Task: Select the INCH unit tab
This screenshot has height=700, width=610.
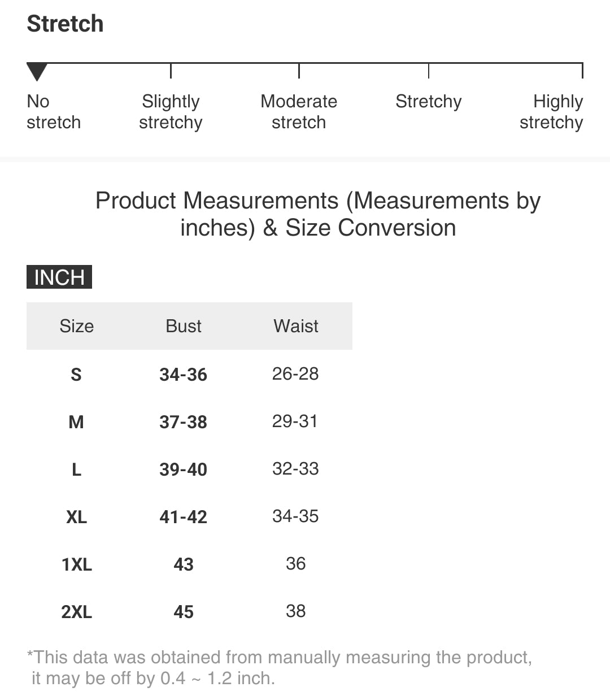Action: coord(59,277)
